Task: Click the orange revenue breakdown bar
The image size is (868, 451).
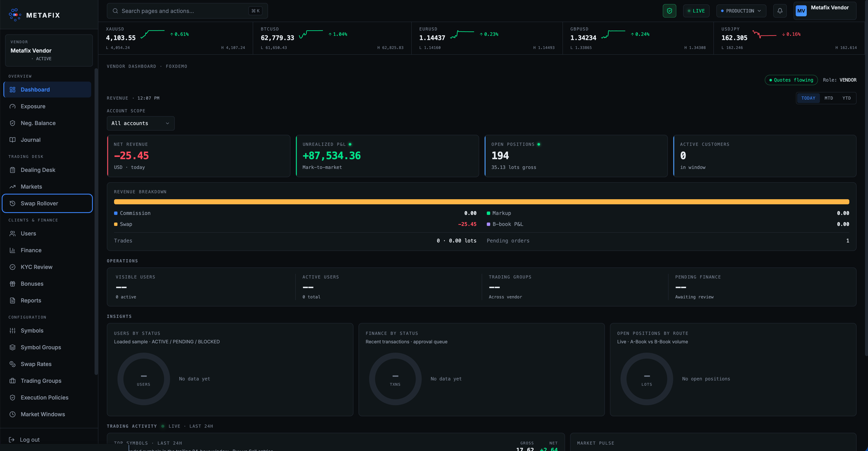Action: tap(481, 202)
